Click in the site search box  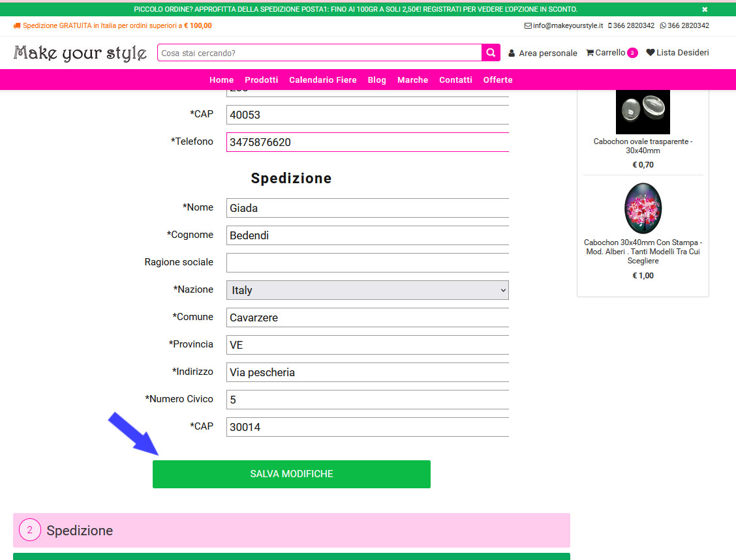320,53
